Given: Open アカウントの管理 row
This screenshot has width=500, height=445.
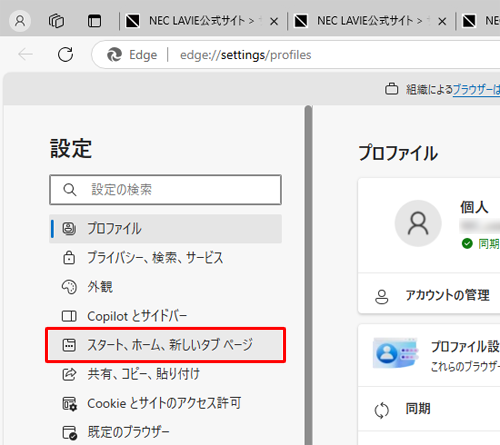Looking at the screenshot, I should pyautogui.click(x=429, y=296).
